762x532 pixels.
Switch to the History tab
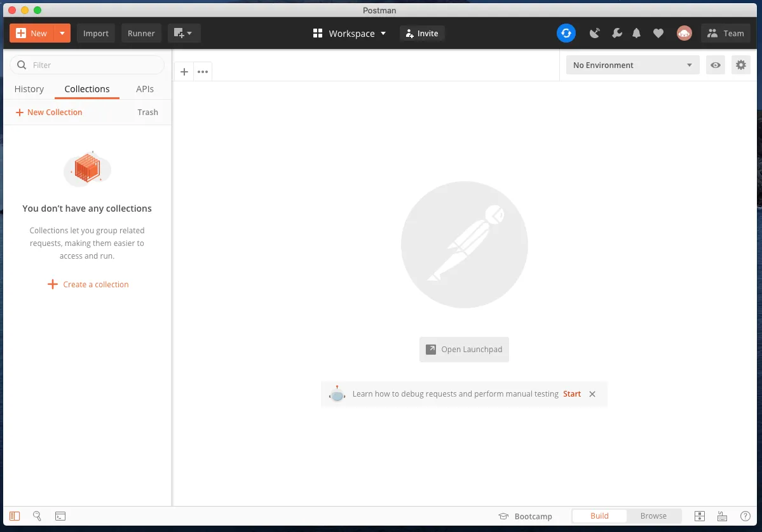pyautogui.click(x=29, y=89)
